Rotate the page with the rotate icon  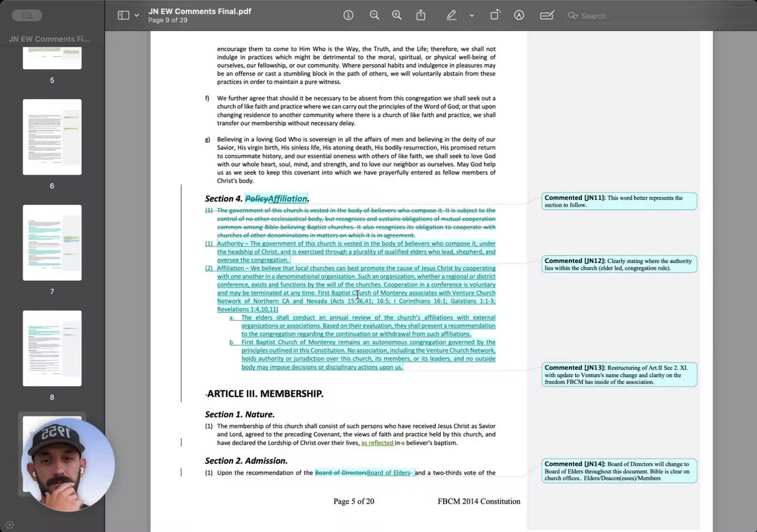(495, 15)
